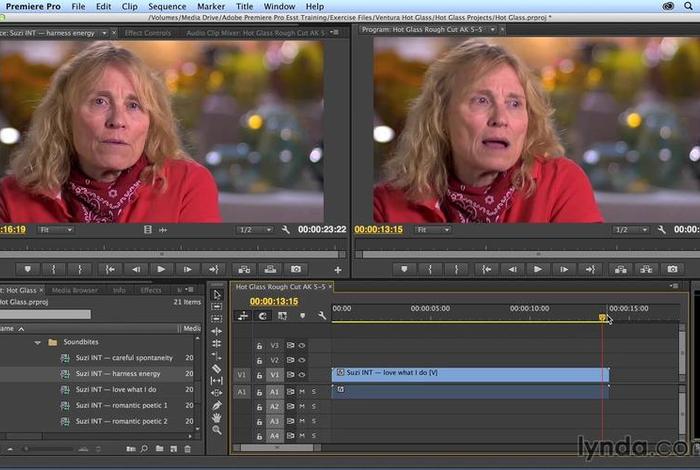Image resolution: width=700 pixels, height=470 pixels.
Task: Toggle Linked Selection in Timeline
Action: (x=282, y=316)
